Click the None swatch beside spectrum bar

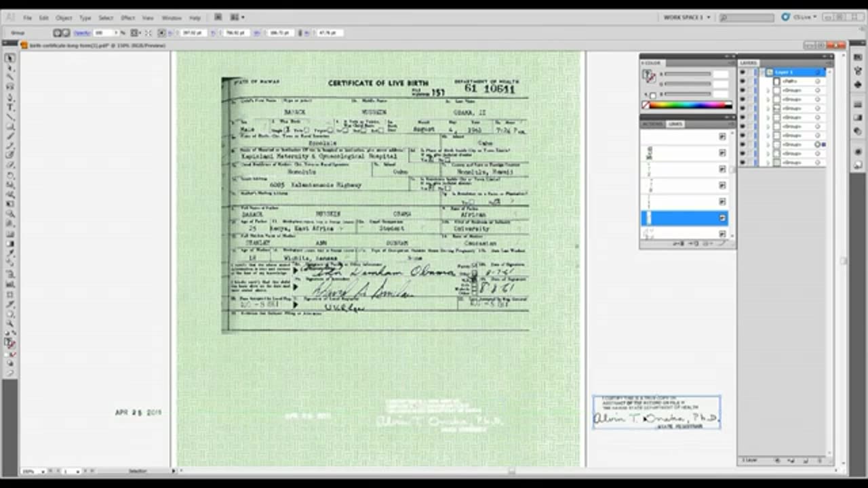click(646, 105)
